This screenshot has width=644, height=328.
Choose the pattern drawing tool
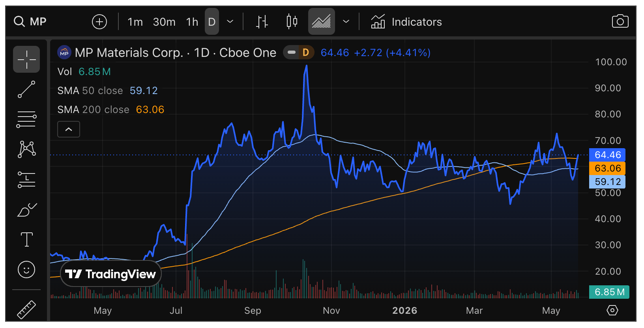(26, 149)
